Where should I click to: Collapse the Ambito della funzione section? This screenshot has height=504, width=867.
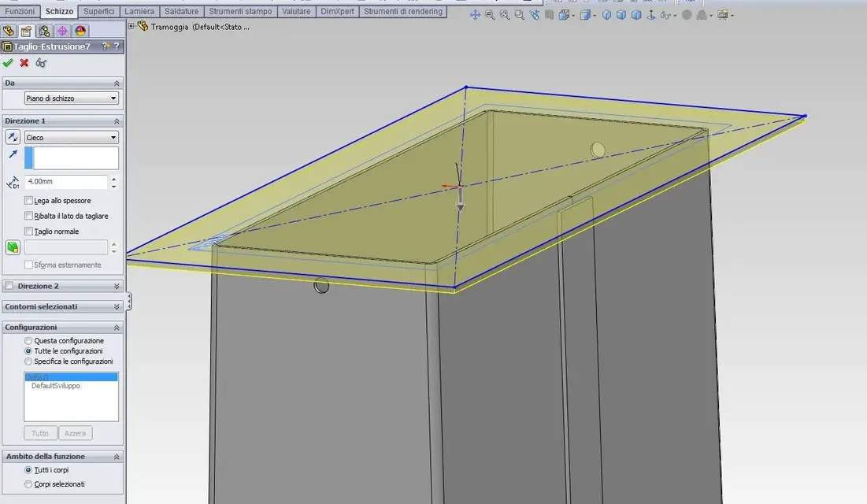pyautogui.click(x=117, y=457)
